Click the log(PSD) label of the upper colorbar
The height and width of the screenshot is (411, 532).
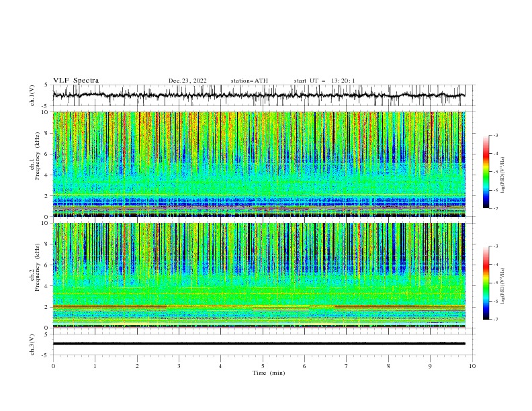pyautogui.click(x=503, y=175)
